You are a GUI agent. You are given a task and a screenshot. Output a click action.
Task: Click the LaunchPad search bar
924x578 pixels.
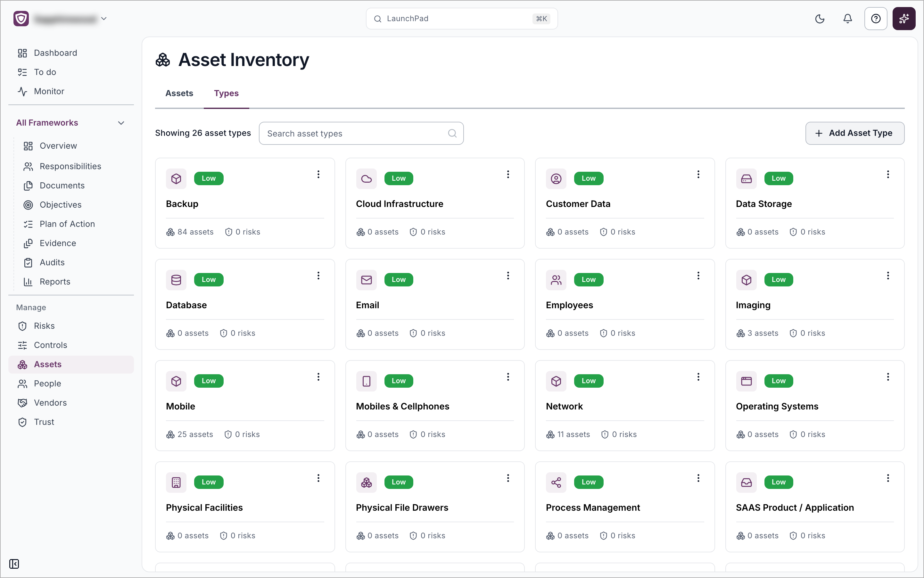click(462, 19)
